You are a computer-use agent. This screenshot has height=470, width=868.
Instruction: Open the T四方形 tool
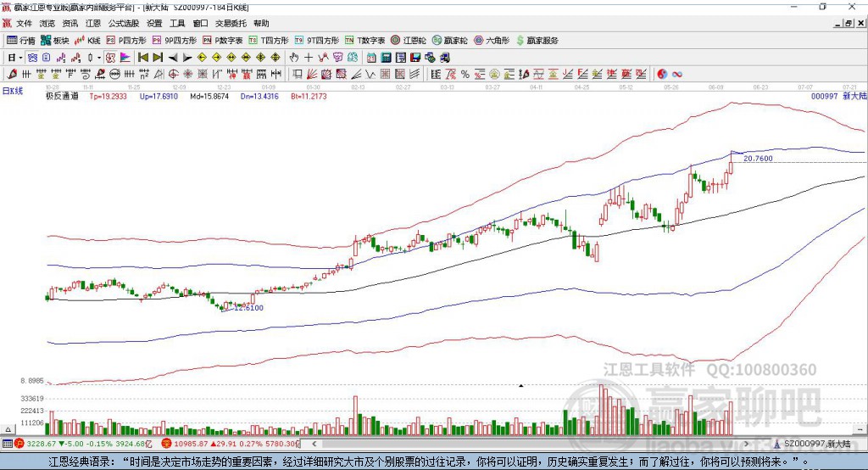coord(269,41)
